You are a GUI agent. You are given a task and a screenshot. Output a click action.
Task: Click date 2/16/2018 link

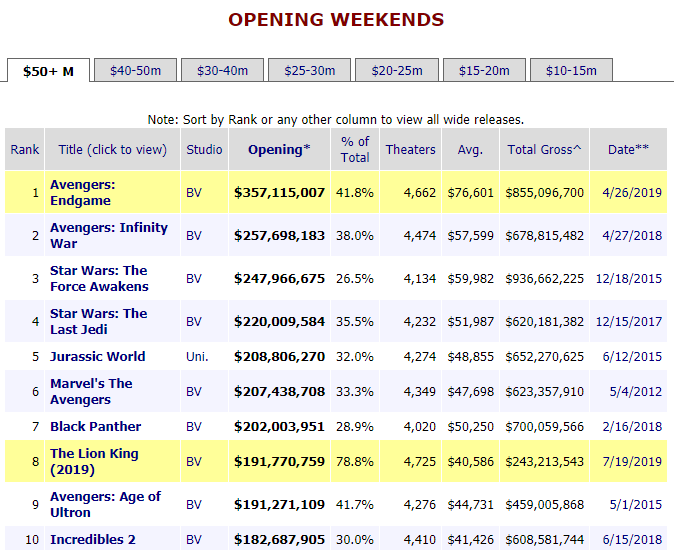(632, 427)
